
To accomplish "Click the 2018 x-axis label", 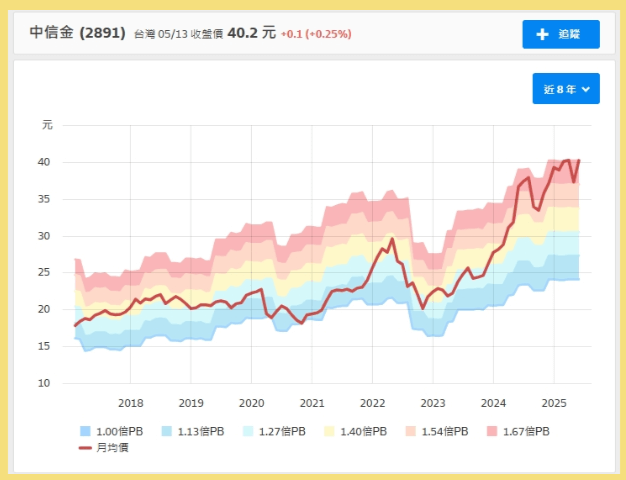I will click(131, 403).
